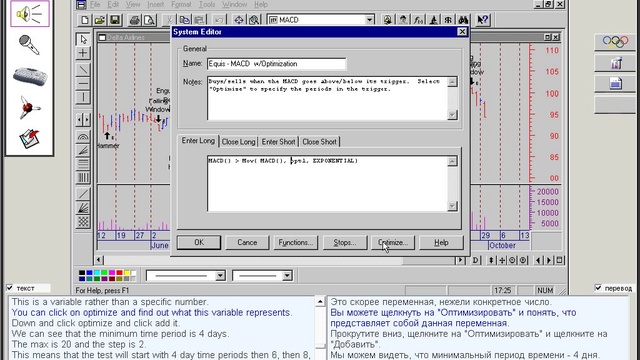Click the Save diskette toolbar icon
The width and height of the screenshot is (640, 360).
tap(115, 20)
